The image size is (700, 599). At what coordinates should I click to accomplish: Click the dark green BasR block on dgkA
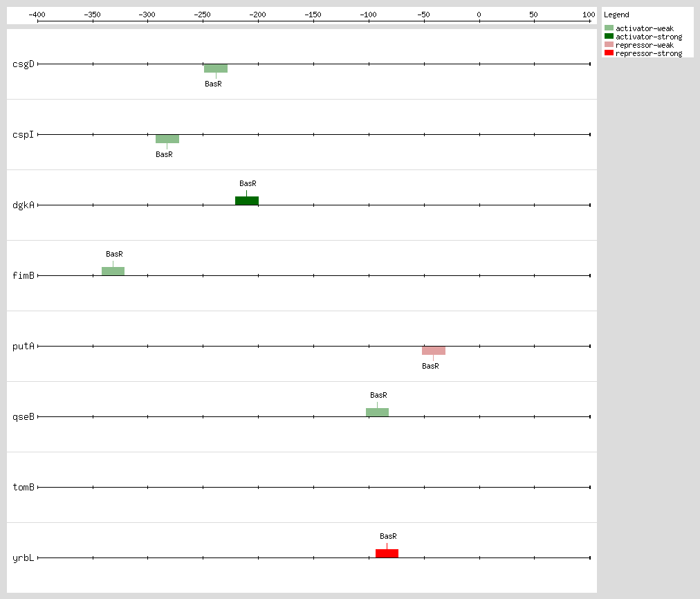pos(247,201)
